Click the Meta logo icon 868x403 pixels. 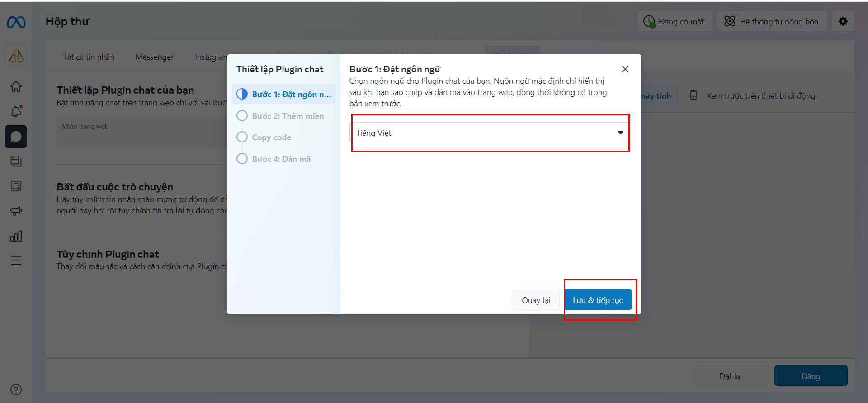[x=16, y=22]
